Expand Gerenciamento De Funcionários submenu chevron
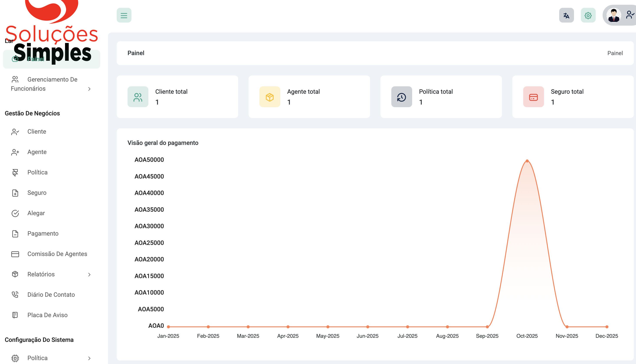The width and height of the screenshot is (636, 364). (x=89, y=89)
